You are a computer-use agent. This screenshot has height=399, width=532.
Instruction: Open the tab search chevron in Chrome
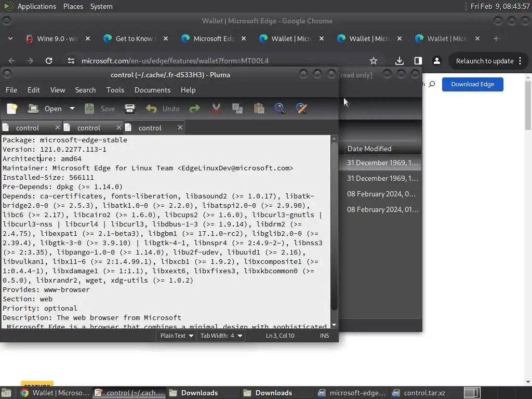tap(10, 38)
